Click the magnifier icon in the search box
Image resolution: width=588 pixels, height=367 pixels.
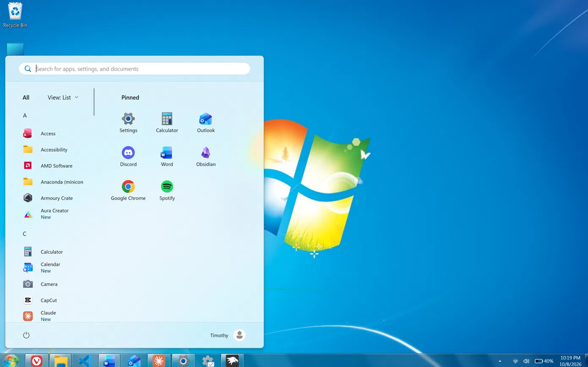pyautogui.click(x=28, y=69)
